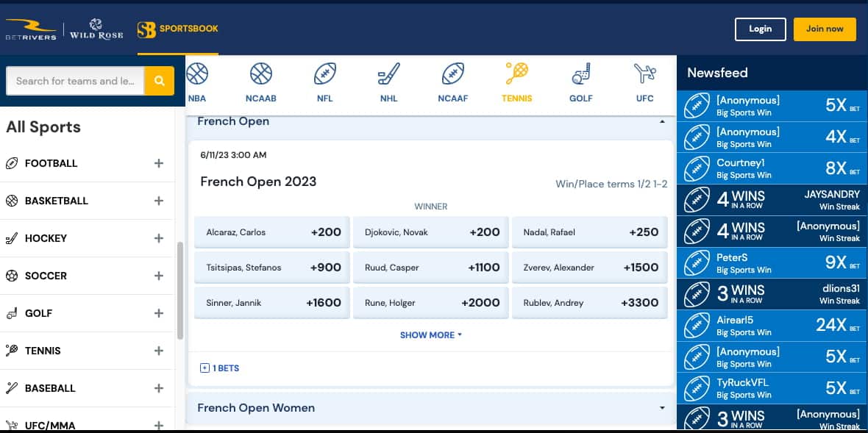Click the Soccer ball icon in sidebar
Image resolution: width=868 pixels, height=433 pixels.
12,276
